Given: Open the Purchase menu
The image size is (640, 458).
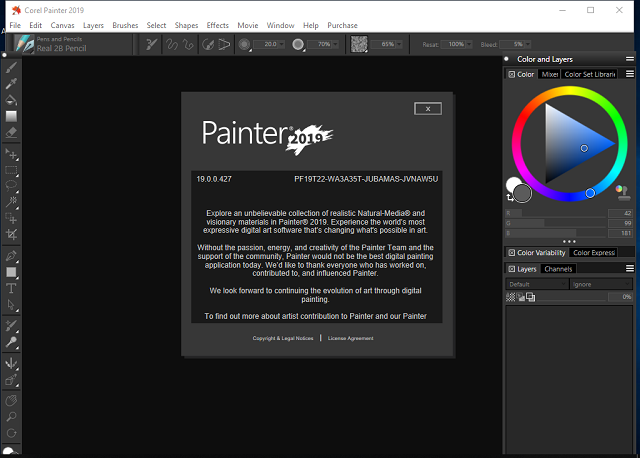Looking at the screenshot, I should point(342,25).
